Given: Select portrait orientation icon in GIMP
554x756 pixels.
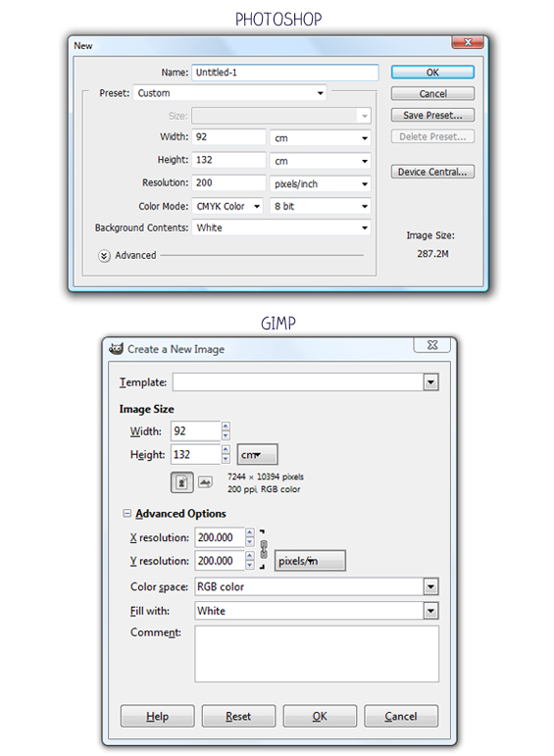Looking at the screenshot, I should (x=181, y=482).
